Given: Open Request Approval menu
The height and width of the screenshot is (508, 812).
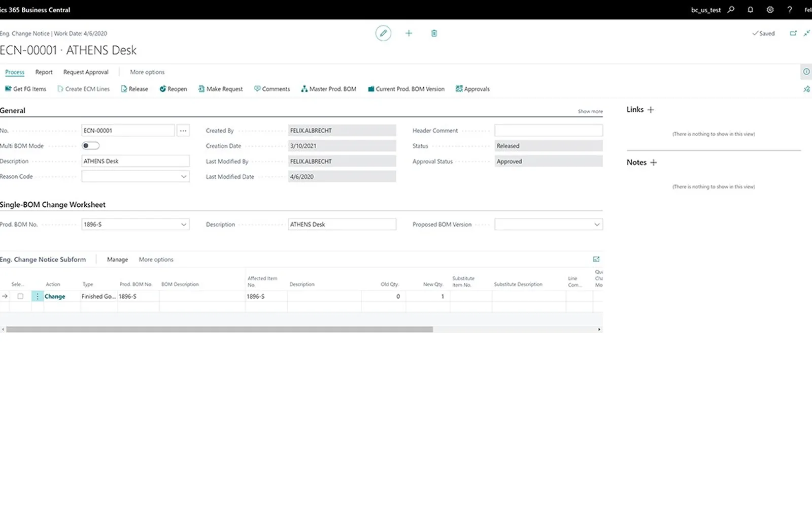Looking at the screenshot, I should (86, 72).
